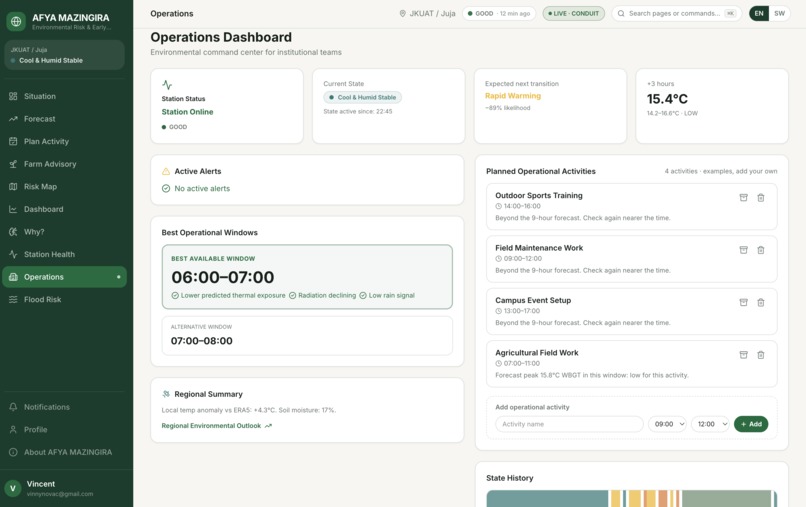Delete Campus Event Setup activity

coord(761,302)
